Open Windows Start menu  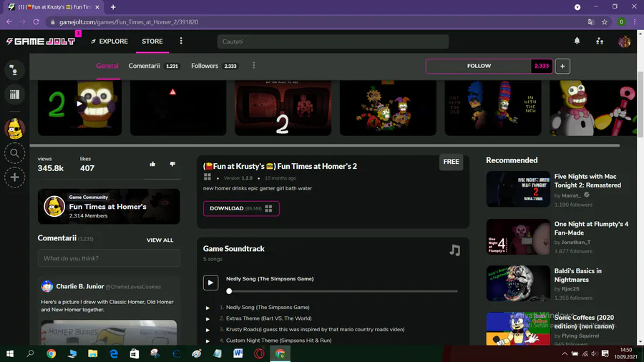[x=10, y=353]
